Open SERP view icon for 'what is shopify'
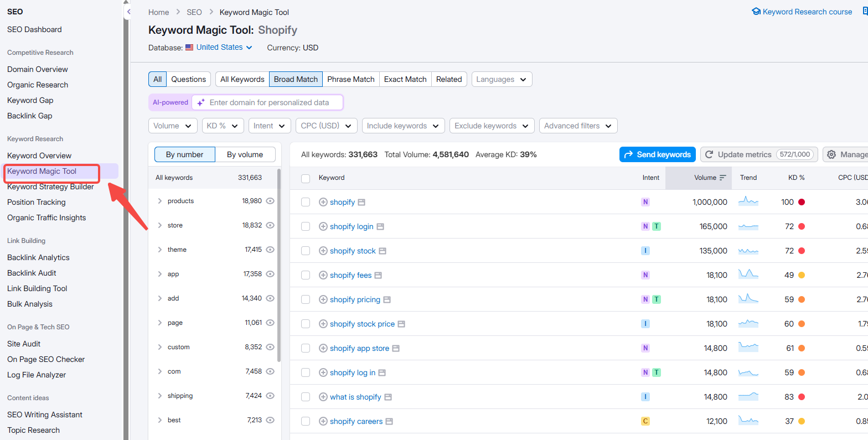Image resolution: width=868 pixels, height=440 pixels. [388, 397]
